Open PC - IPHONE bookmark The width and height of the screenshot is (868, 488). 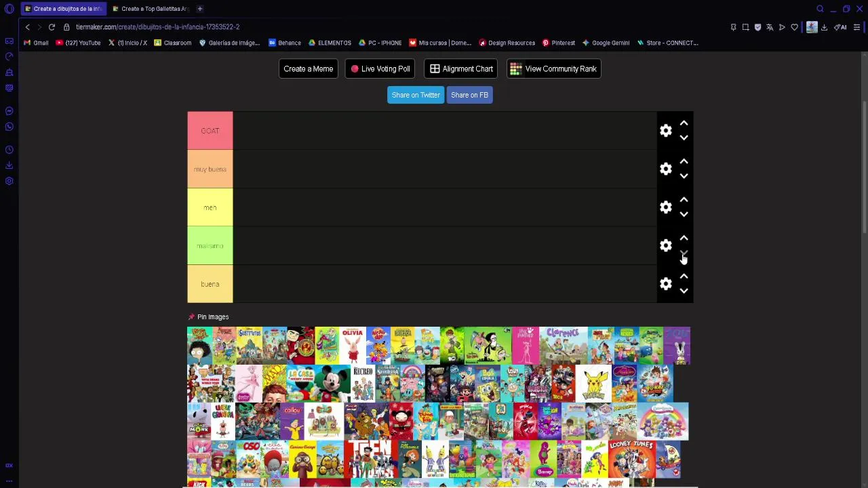(x=380, y=43)
